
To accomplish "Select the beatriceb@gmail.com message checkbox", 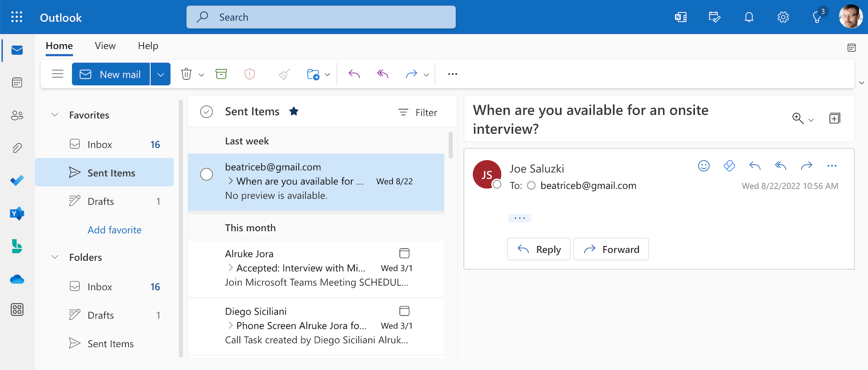I will coord(207,174).
